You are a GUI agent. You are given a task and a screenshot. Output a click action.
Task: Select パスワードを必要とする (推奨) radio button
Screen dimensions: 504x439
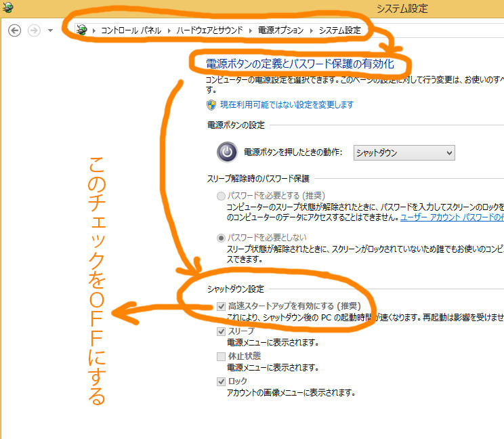click(x=221, y=196)
